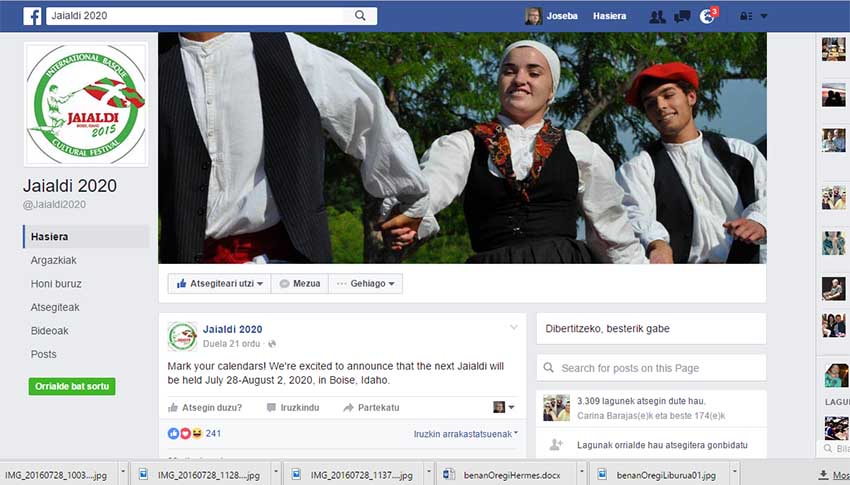Open Argazkiak tab in sidebar
Image resolution: width=850 pixels, height=485 pixels.
(54, 260)
